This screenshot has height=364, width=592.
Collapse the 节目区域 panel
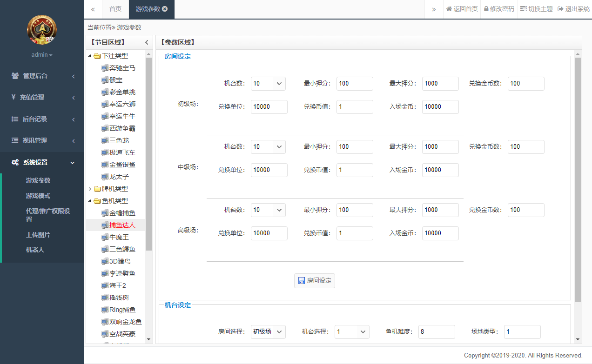147,42
